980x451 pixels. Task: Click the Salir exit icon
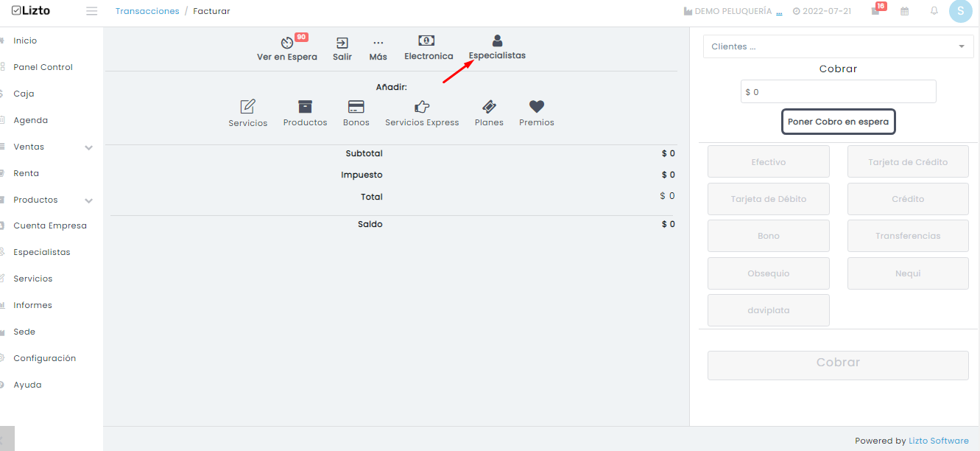[342, 43]
